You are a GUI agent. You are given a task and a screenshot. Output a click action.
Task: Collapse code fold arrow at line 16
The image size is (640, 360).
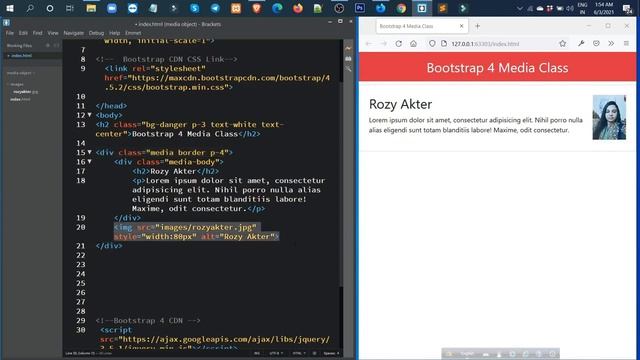coord(89,162)
